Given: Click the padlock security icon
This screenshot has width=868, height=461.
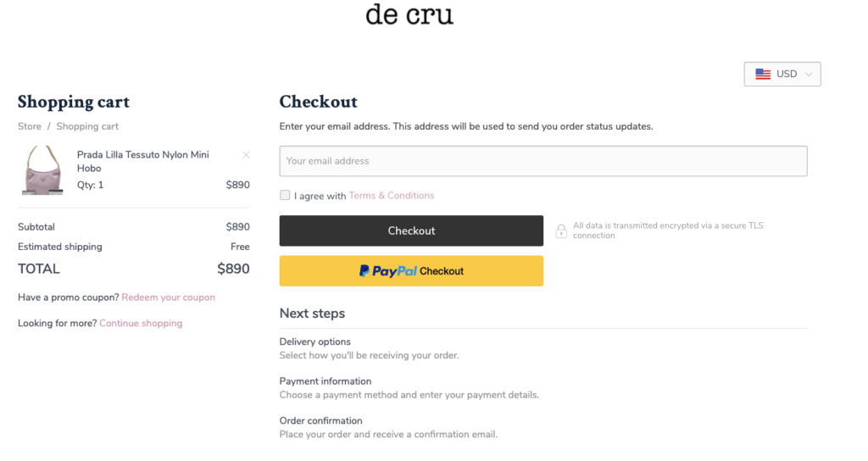Looking at the screenshot, I should pyautogui.click(x=561, y=230).
